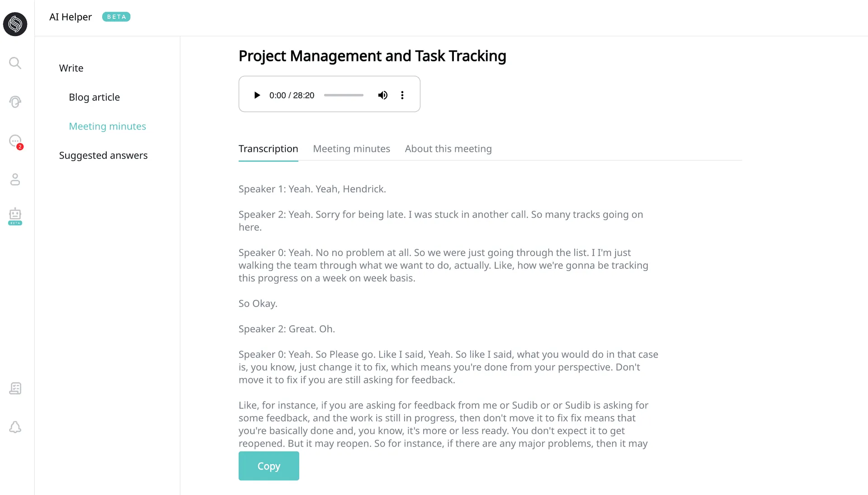868x495 pixels.
Task: Seek within the audio progress bar
Action: (344, 95)
